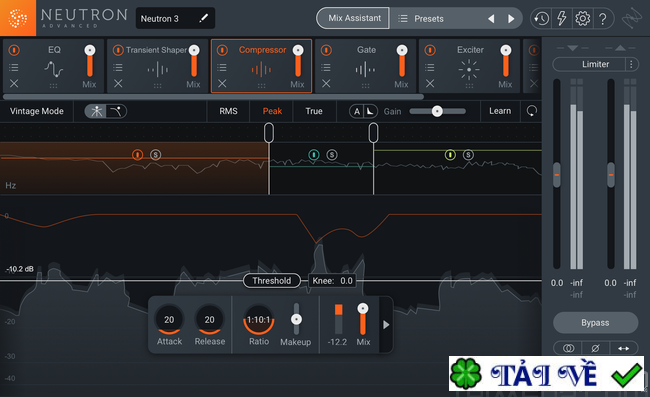Click the Learn button
This screenshot has height=397, width=650.
point(500,111)
